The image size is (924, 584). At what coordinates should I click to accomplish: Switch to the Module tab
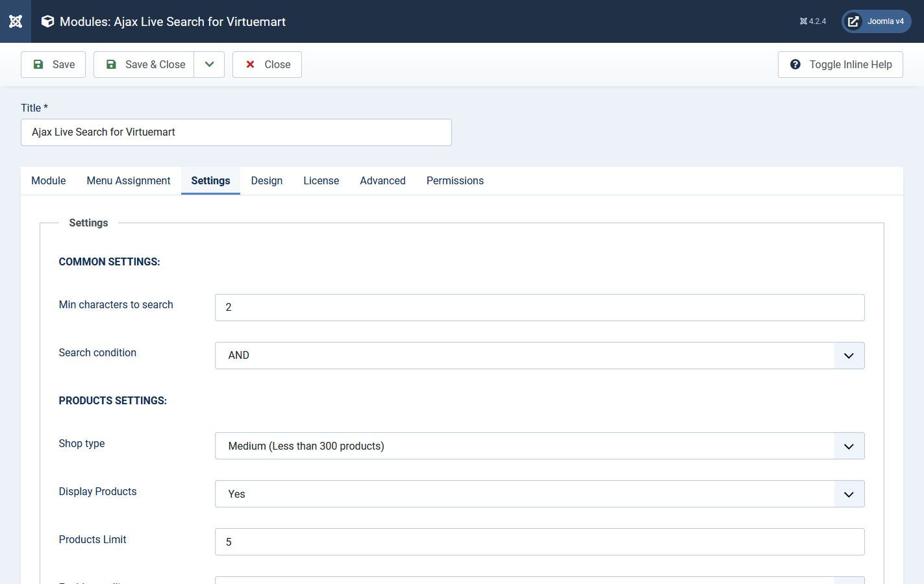coord(49,181)
